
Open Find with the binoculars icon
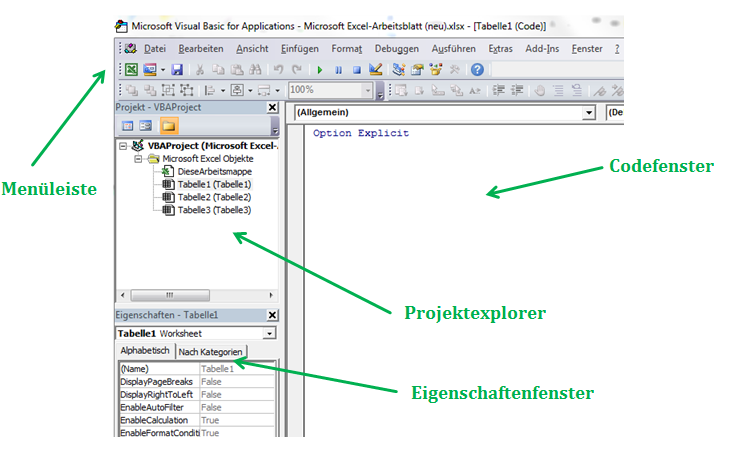pyautogui.click(x=255, y=70)
